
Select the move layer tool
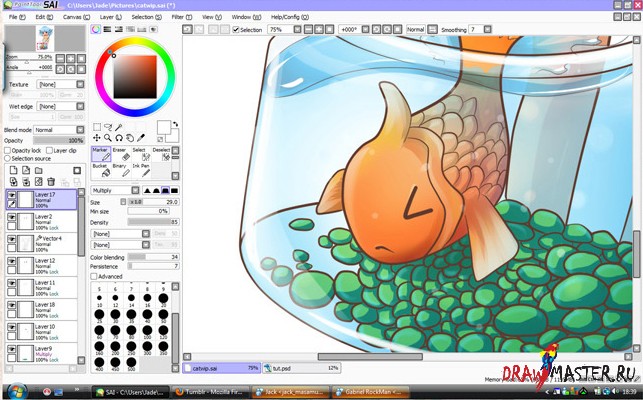(97, 138)
